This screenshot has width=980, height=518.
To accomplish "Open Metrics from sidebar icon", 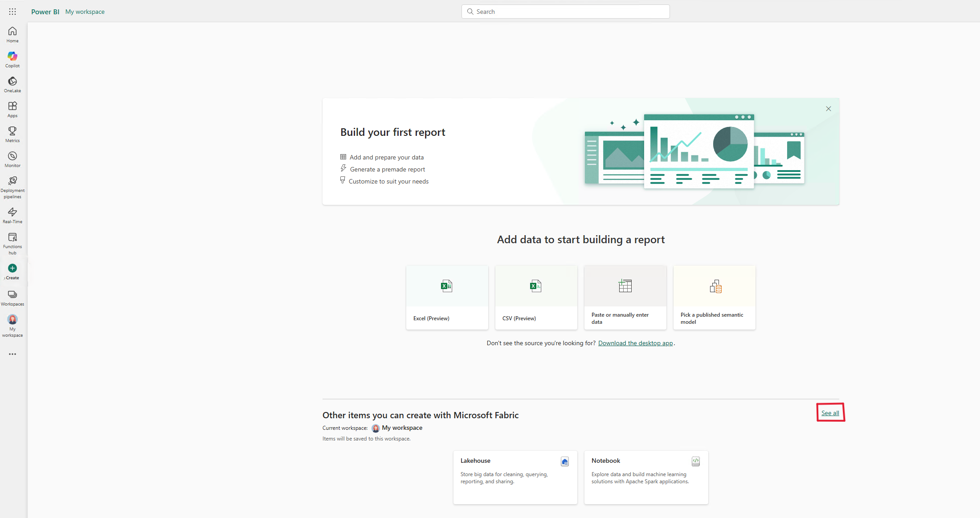I will tap(12, 134).
